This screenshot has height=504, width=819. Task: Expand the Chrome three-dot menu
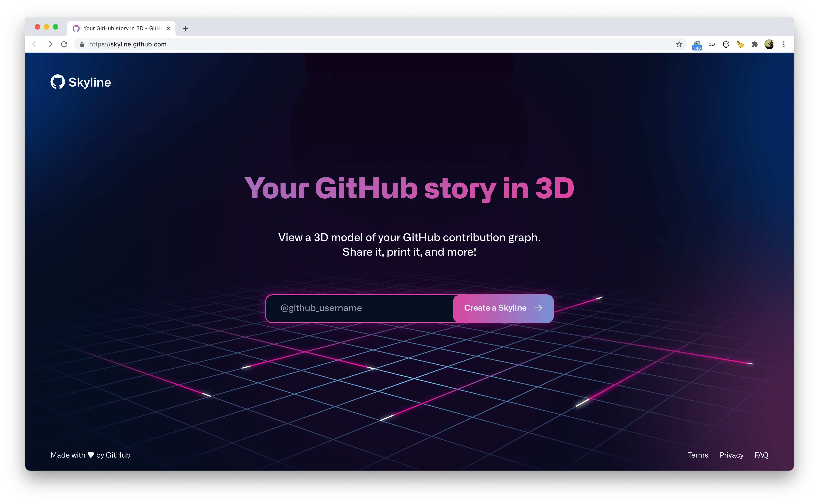click(x=784, y=44)
